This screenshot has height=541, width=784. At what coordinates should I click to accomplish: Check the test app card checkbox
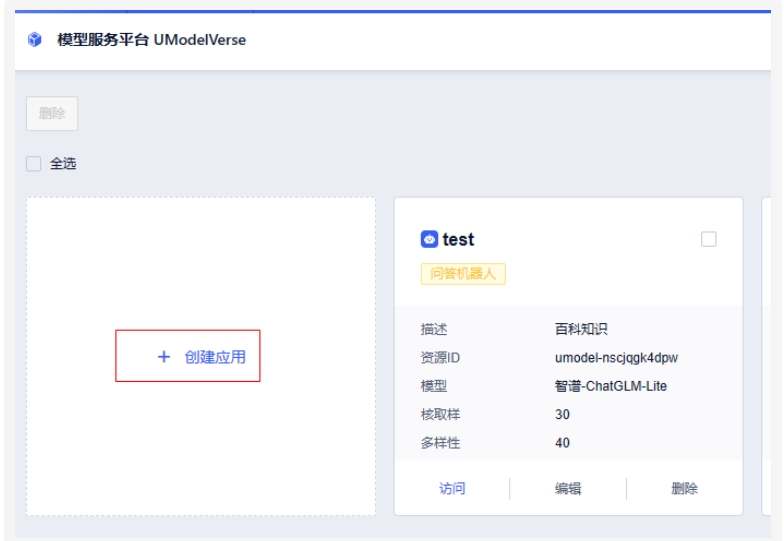pos(708,239)
